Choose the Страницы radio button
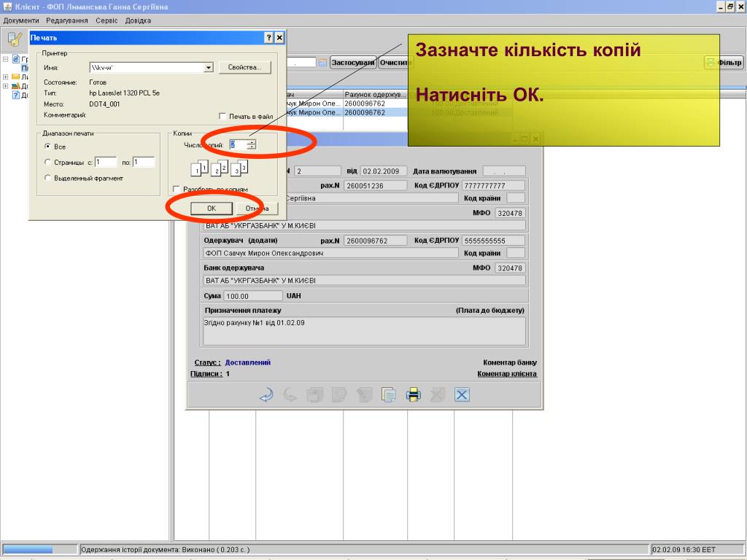The height and width of the screenshot is (560, 747). [x=47, y=162]
